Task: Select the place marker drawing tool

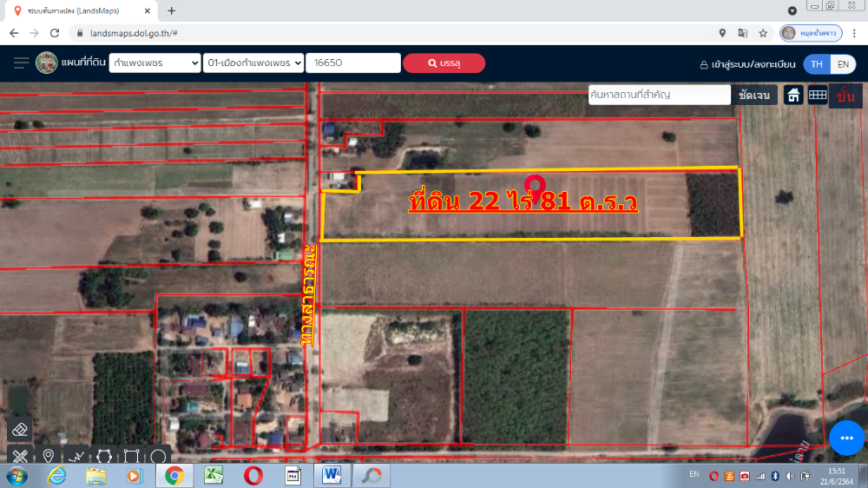Action: pyautogui.click(x=48, y=456)
